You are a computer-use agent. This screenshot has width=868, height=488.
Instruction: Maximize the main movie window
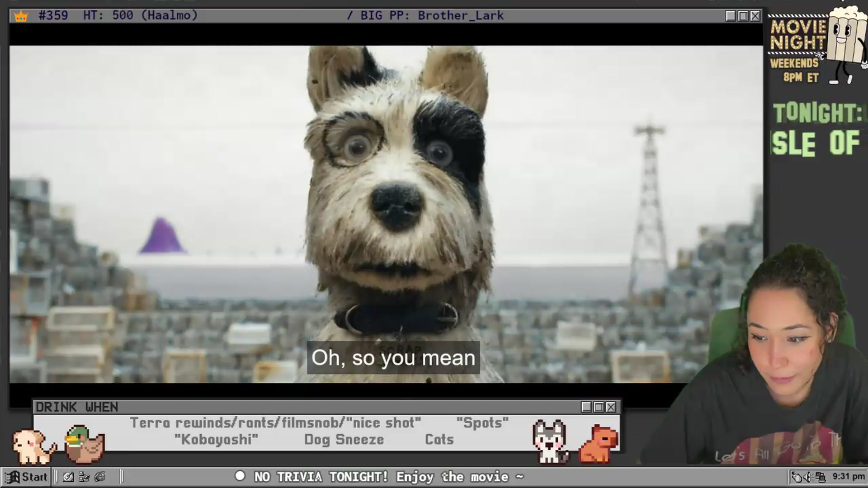point(743,16)
